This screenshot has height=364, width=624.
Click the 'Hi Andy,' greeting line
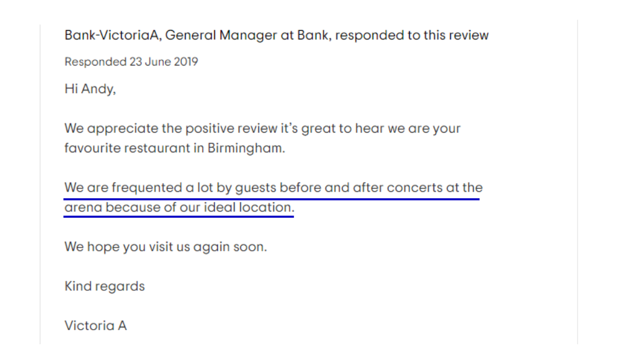90,89
